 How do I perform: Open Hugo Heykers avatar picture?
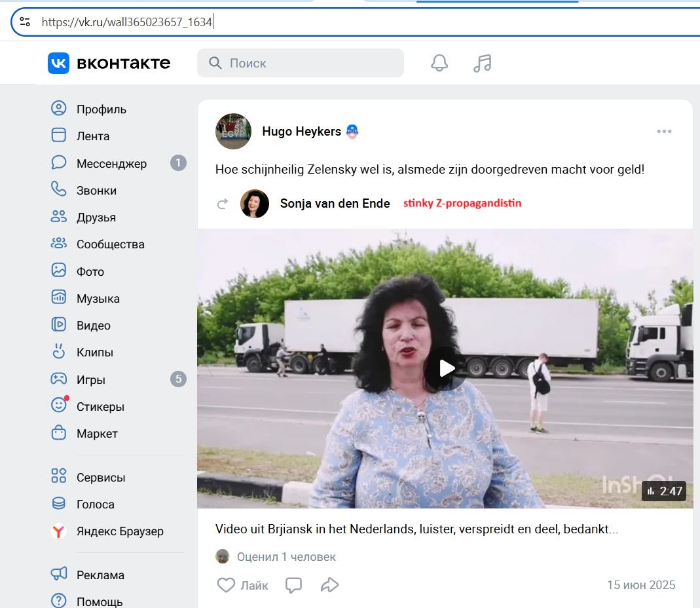233,131
